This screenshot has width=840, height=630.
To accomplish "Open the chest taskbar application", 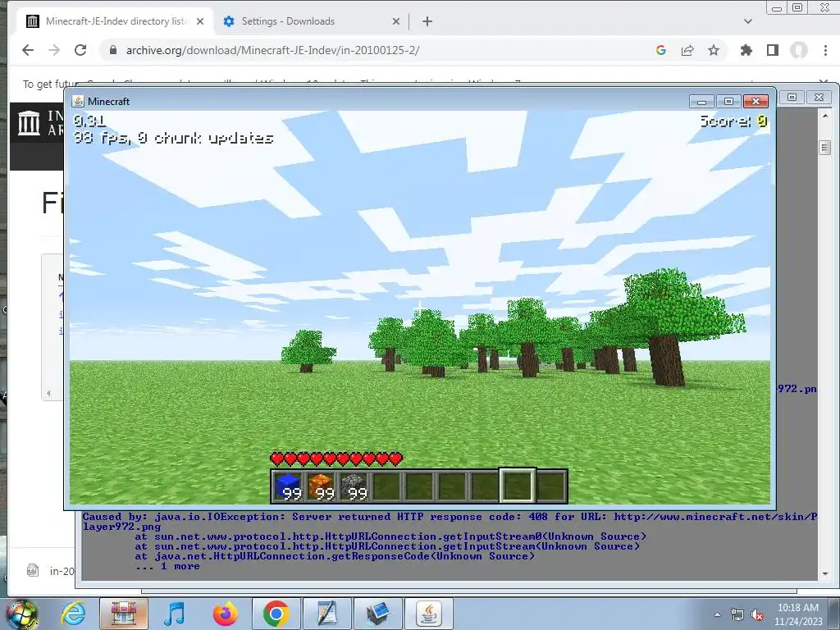I will point(123,614).
